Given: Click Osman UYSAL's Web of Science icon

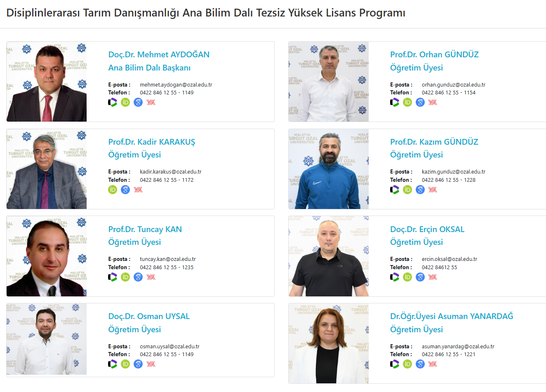Looking at the screenshot, I should 113,364.
